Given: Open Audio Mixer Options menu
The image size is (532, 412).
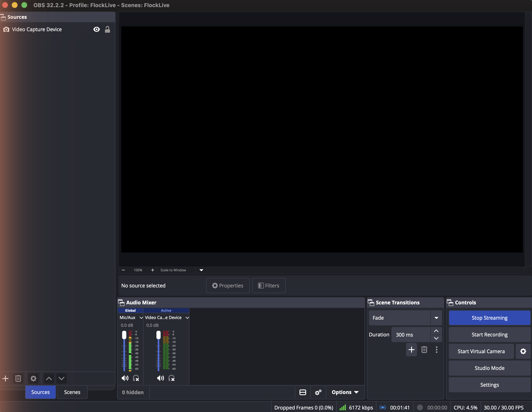Looking at the screenshot, I should pyautogui.click(x=345, y=392).
